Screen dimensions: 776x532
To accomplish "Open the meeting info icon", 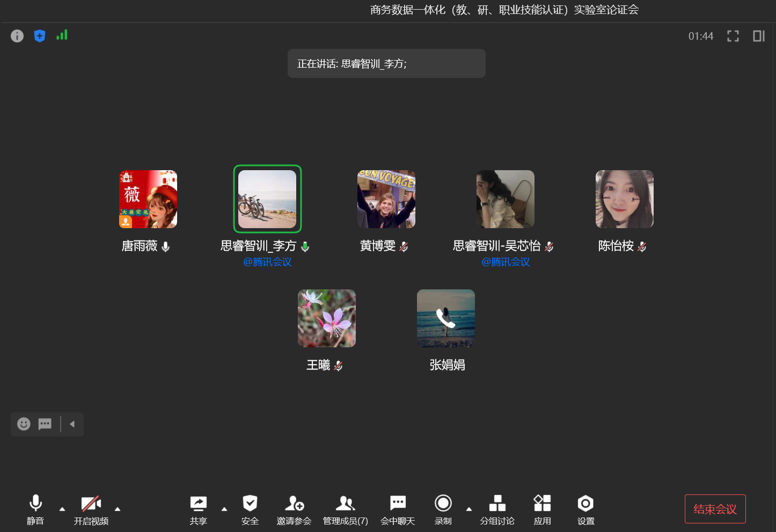I will point(17,36).
